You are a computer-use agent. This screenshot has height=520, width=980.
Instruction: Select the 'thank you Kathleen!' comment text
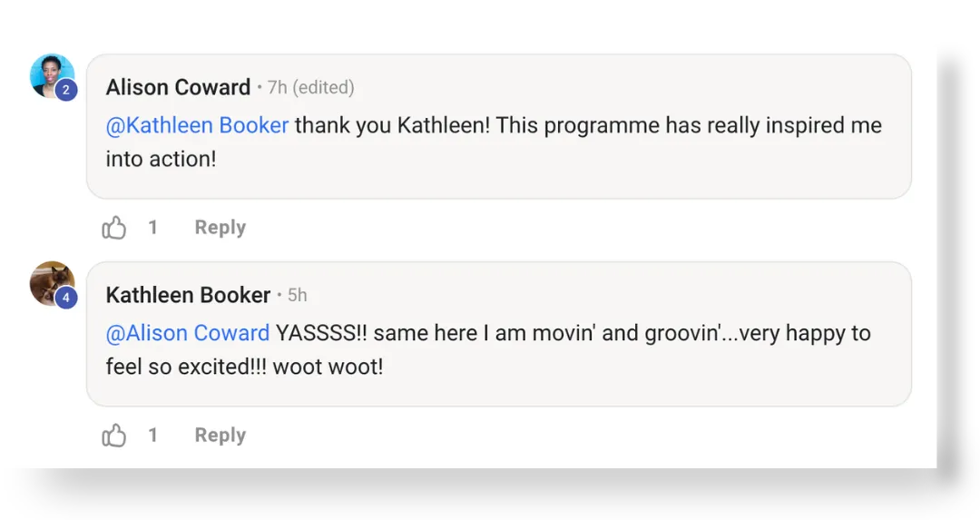pos(393,125)
